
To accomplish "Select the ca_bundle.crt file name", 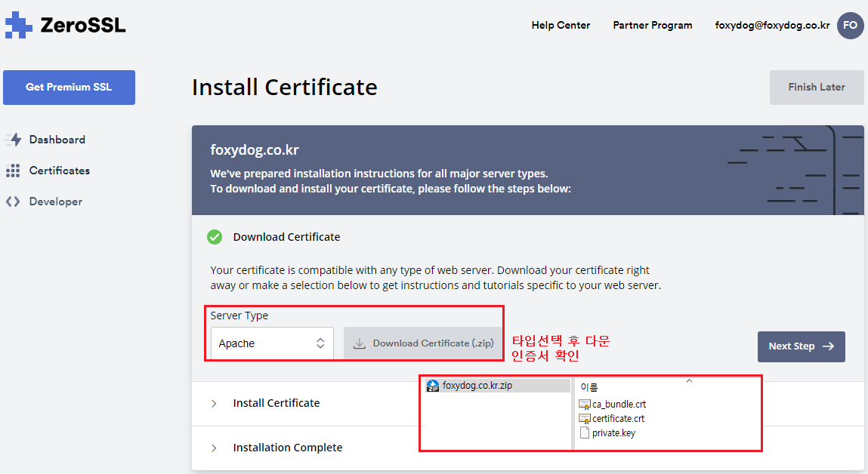I will click(x=619, y=405).
